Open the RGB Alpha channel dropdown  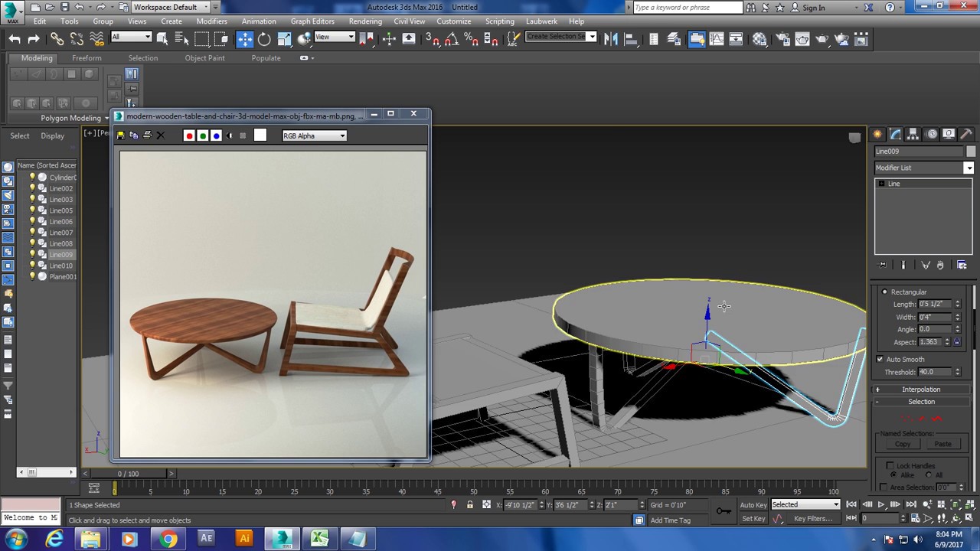coord(315,135)
